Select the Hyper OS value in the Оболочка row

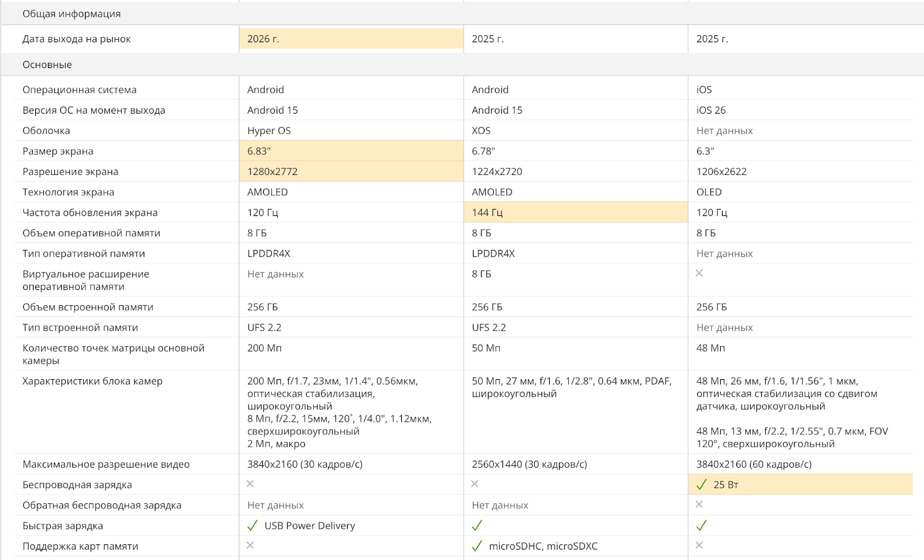269,130
